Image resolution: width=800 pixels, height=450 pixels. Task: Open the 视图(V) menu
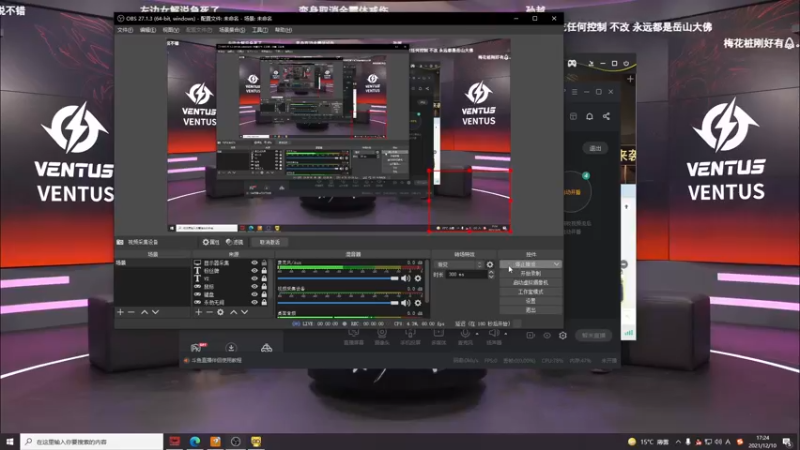[x=171, y=30]
